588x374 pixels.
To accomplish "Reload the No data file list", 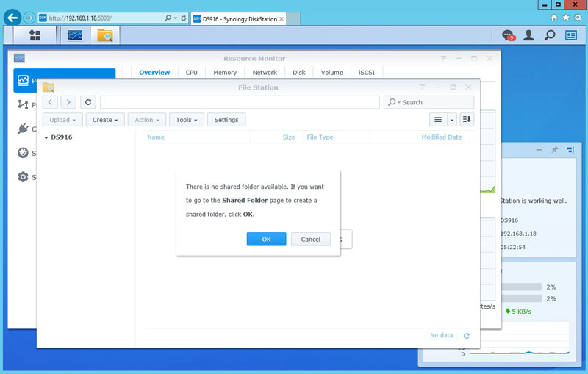I will (467, 336).
